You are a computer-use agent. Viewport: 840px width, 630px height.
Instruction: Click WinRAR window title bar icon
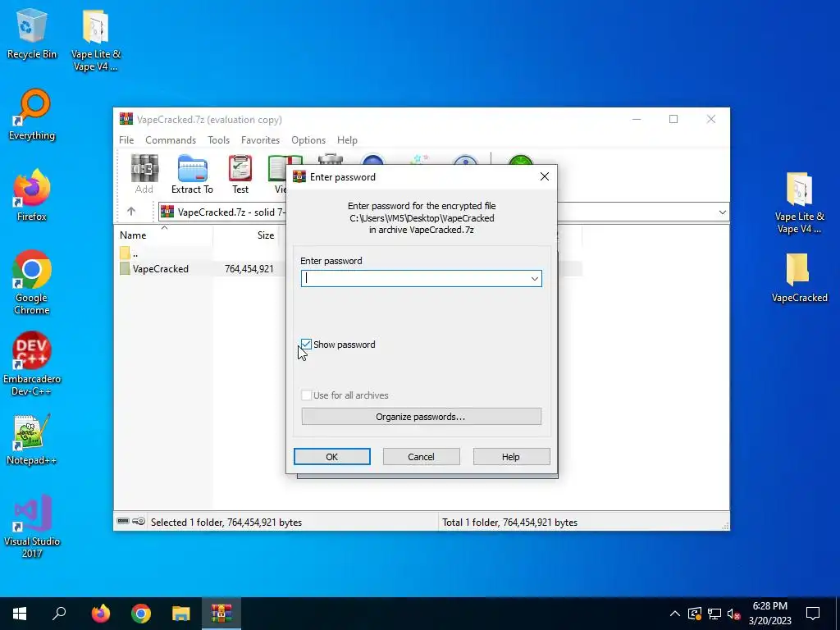[x=126, y=119]
